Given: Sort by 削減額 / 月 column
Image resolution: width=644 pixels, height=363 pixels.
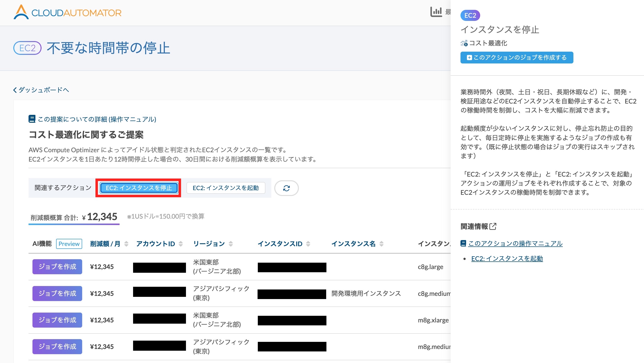Looking at the screenshot, I should (109, 244).
